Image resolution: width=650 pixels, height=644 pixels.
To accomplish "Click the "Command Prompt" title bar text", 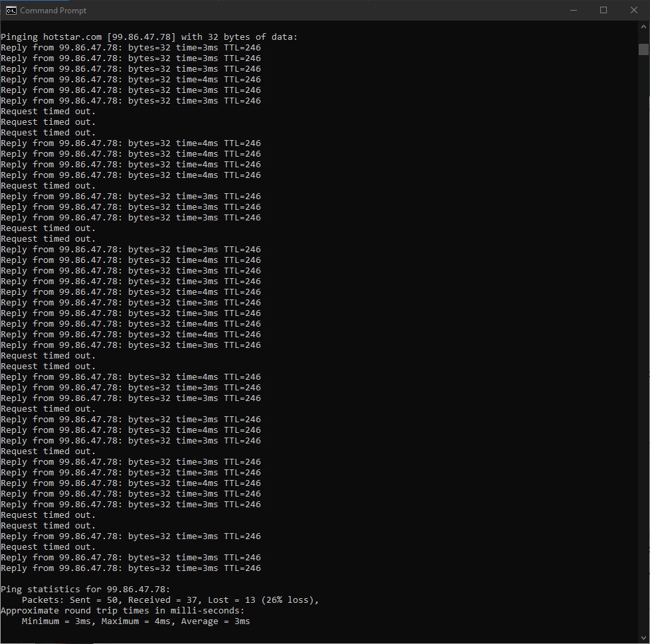I will pos(53,11).
